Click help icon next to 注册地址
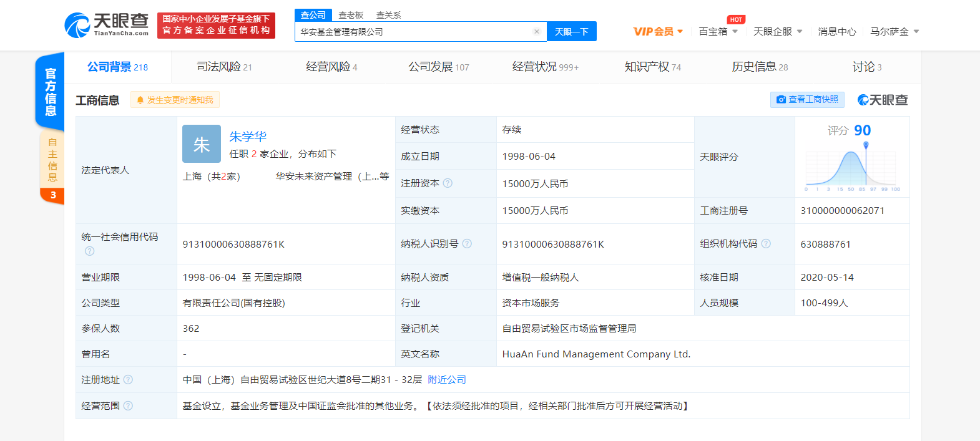Screen dimensions: 980x441 [x=128, y=379]
